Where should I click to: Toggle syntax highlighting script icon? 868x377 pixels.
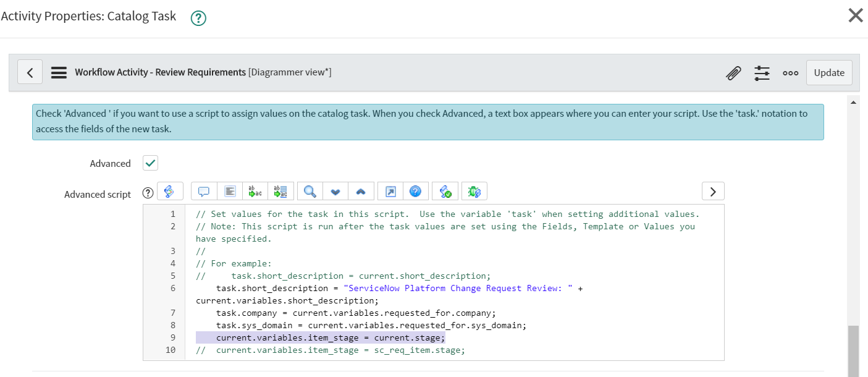(x=170, y=192)
